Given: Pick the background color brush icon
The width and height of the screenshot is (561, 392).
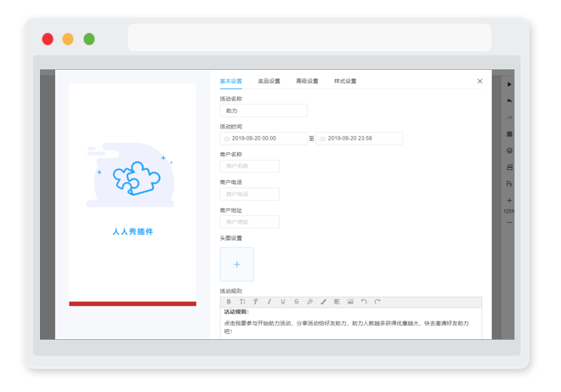Looking at the screenshot, I should click(x=324, y=302).
